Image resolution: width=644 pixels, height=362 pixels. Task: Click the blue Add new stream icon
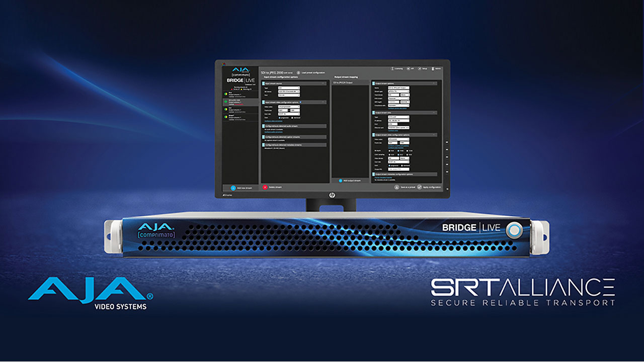[x=233, y=188]
